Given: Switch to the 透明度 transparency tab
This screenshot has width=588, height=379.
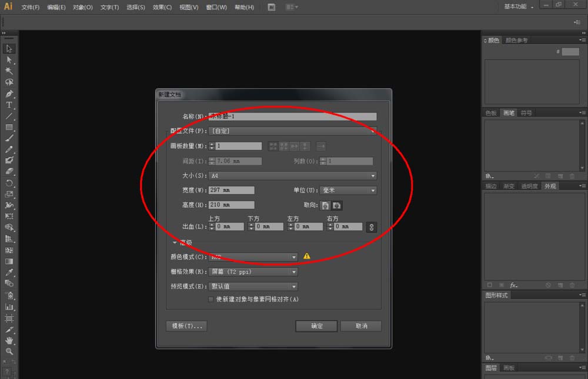Looking at the screenshot, I should [x=529, y=186].
